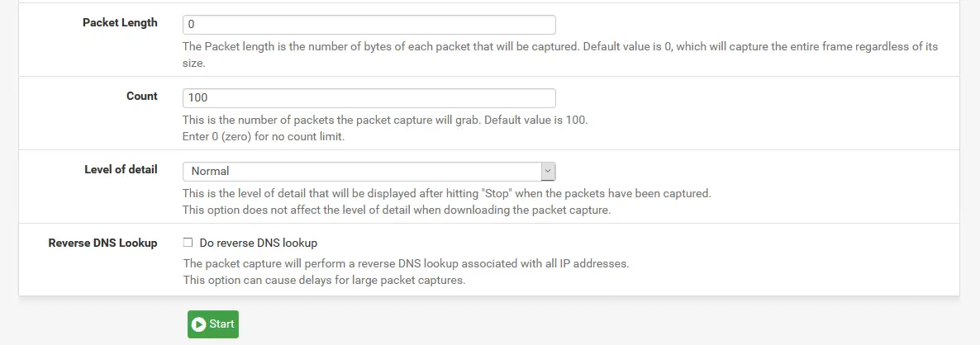The height and width of the screenshot is (345, 980).
Task: Click the help line mentioning hitting "Stop"
Action: click(446, 193)
